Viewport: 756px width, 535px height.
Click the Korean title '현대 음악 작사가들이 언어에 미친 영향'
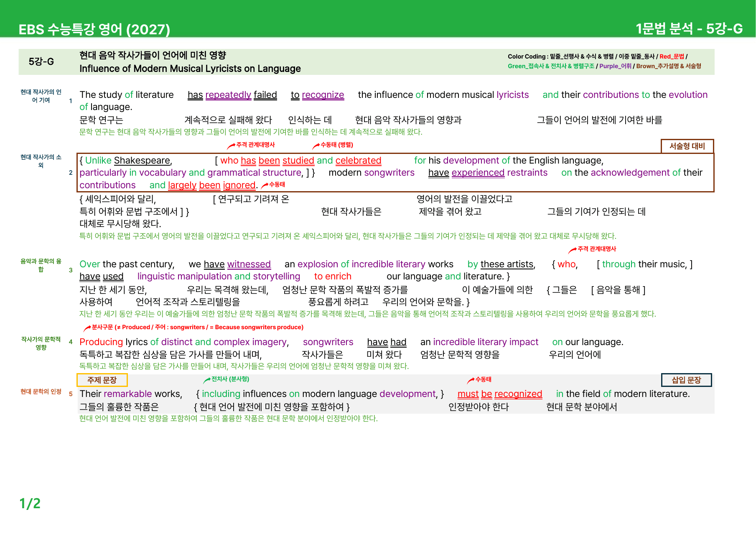pyautogui.click(x=153, y=55)
